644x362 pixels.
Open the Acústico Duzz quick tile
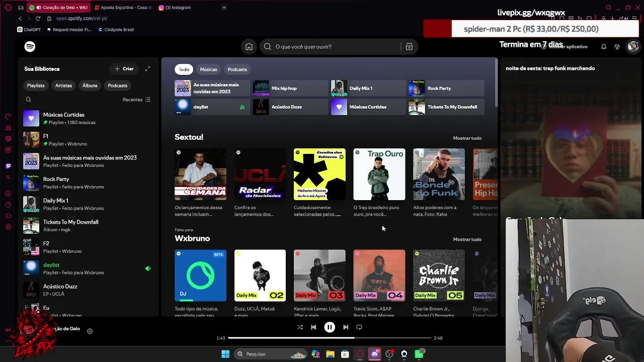tap(290, 107)
